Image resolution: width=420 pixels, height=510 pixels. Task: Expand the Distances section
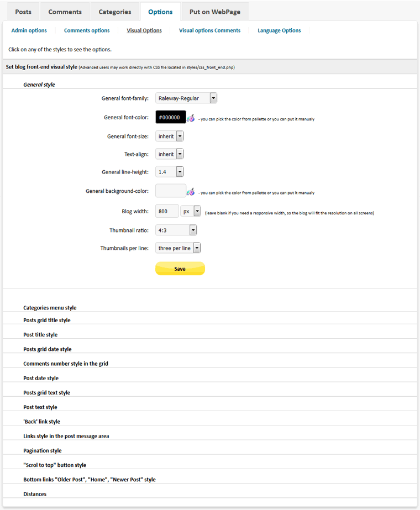(x=35, y=493)
